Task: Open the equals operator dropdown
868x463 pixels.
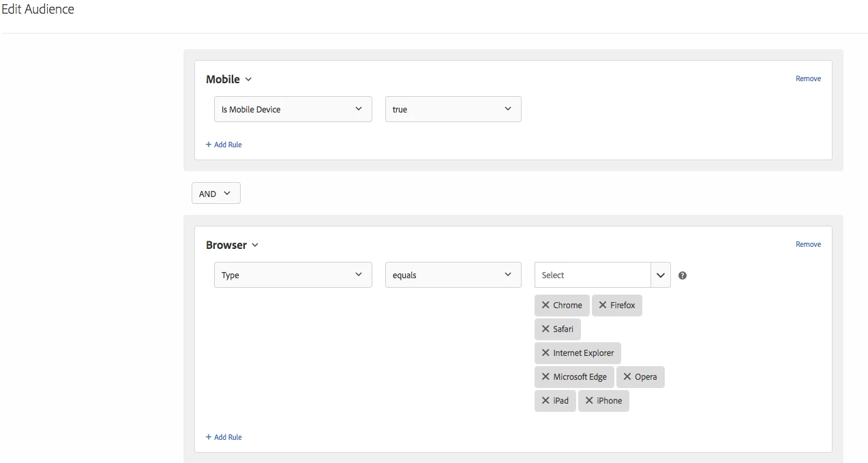Action: [x=453, y=275]
